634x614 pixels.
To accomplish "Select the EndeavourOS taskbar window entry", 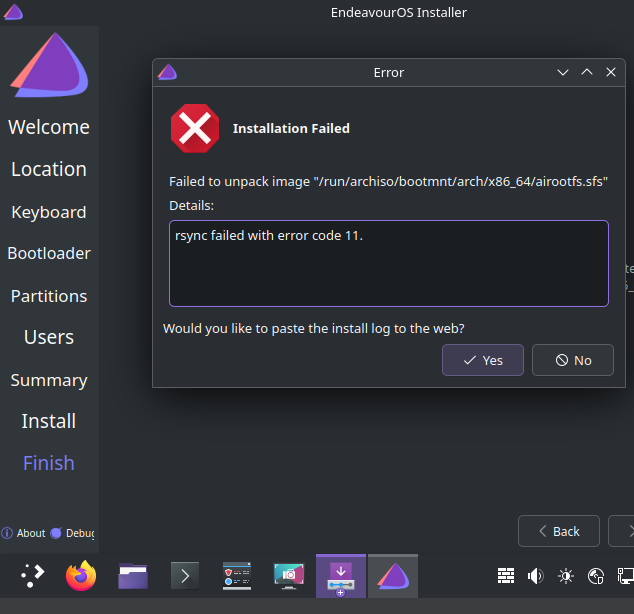I will 393,576.
